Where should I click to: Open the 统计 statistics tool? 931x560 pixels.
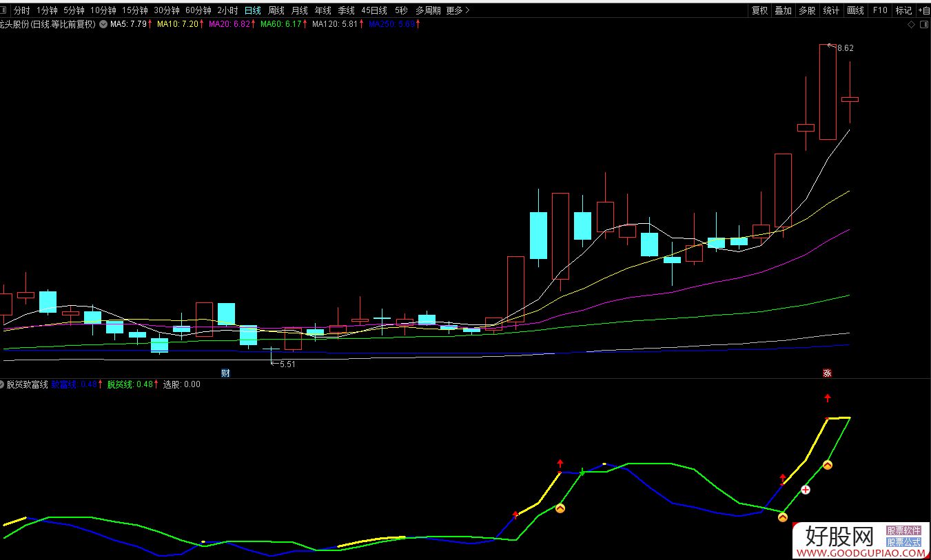tap(832, 10)
